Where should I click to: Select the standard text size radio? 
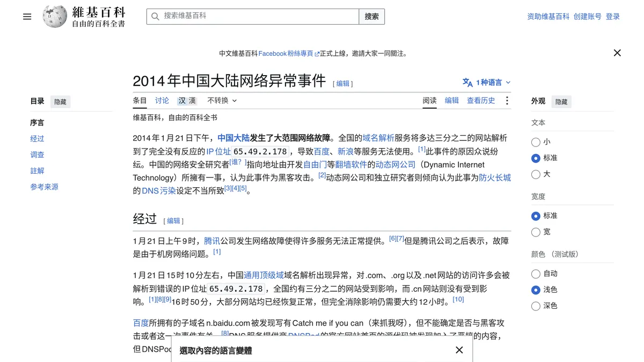pyautogui.click(x=536, y=158)
